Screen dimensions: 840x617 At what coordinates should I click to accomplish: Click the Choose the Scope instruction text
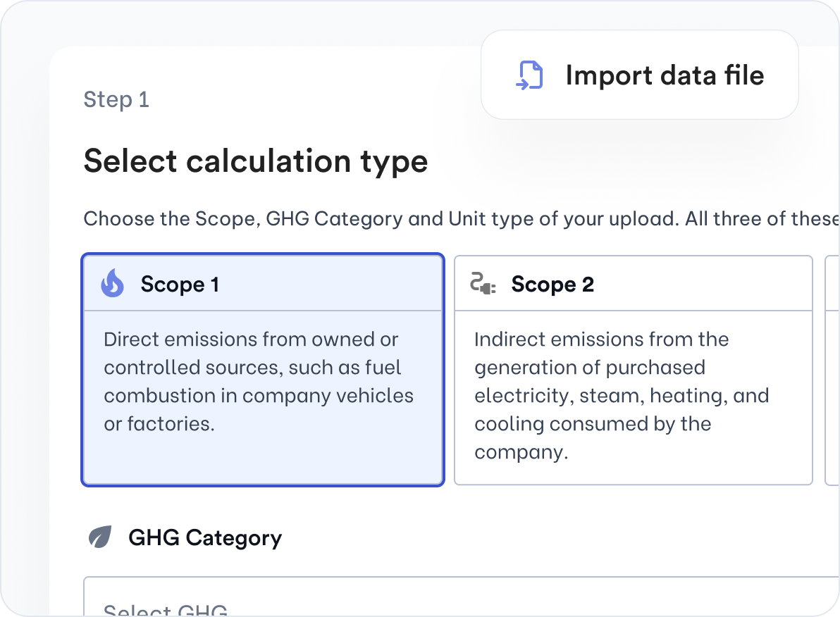click(462, 218)
